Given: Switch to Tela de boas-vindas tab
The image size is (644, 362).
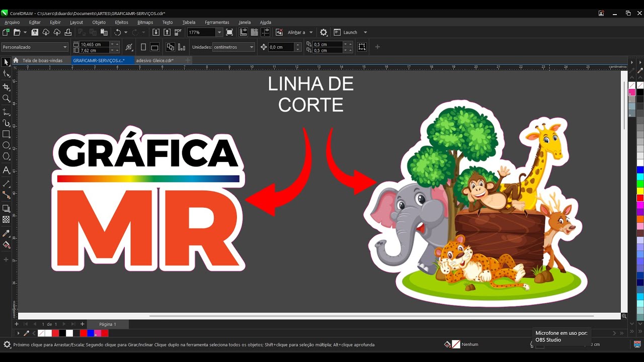Looking at the screenshot, I should (x=42, y=60).
